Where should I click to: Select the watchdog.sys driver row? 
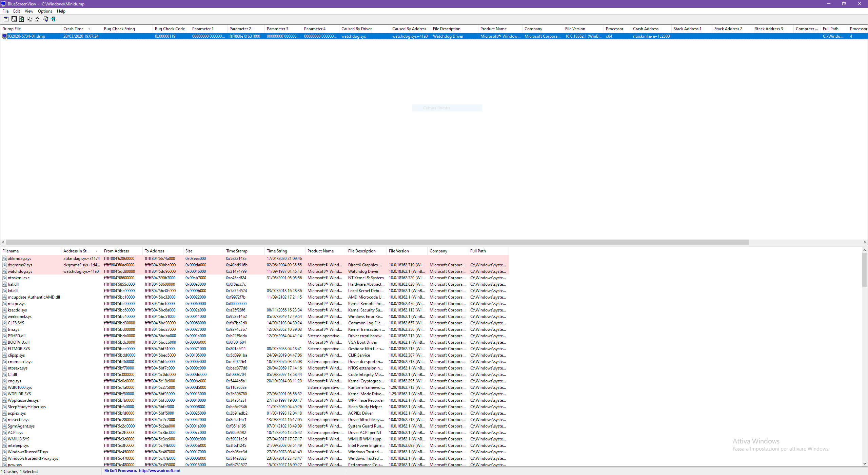point(20,271)
